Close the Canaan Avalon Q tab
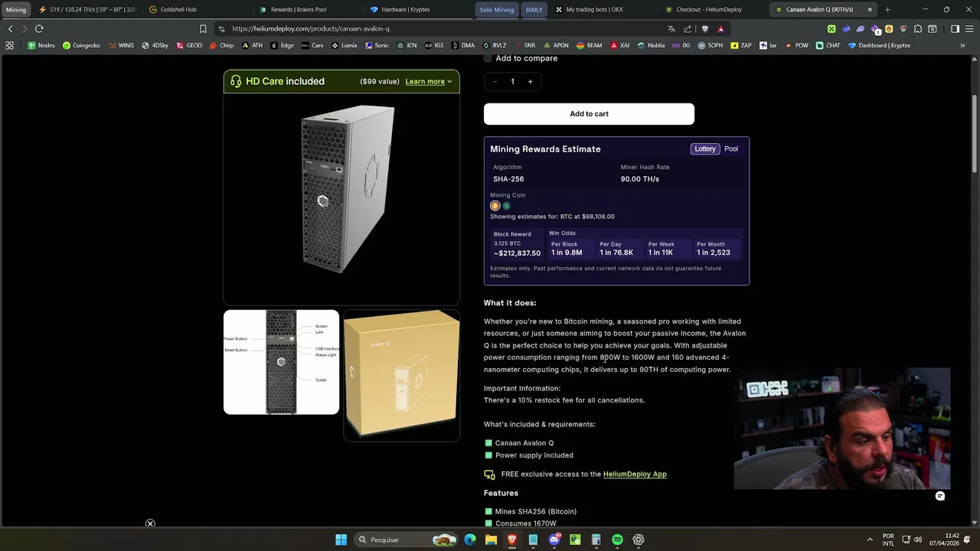980x551 pixels. tap(870, 10)
